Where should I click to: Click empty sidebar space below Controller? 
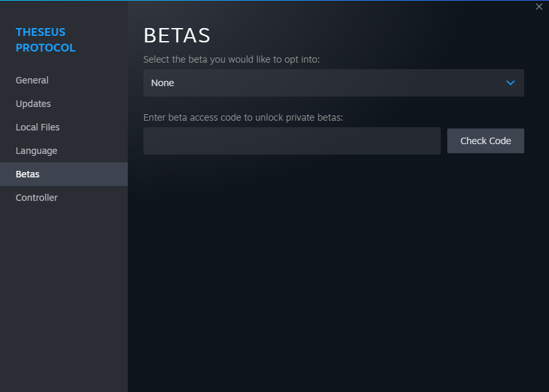coord(64,294)
